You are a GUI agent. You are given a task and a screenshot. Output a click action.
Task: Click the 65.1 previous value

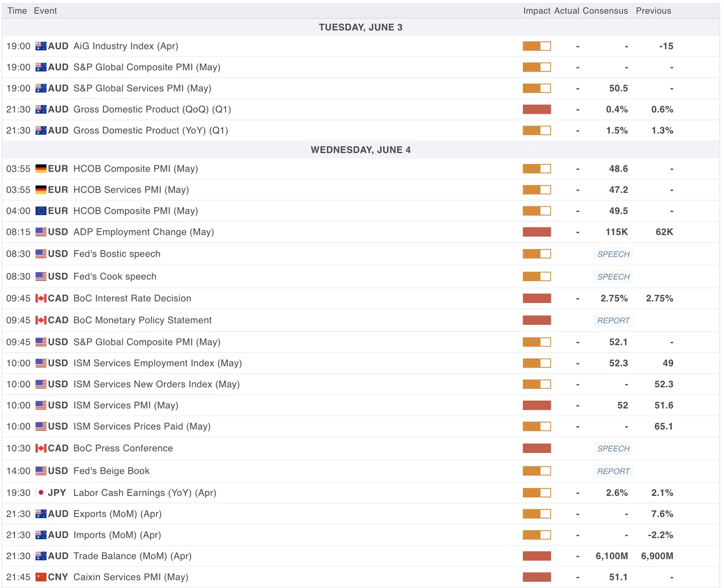pyautogui.click(x=664, y=427)
